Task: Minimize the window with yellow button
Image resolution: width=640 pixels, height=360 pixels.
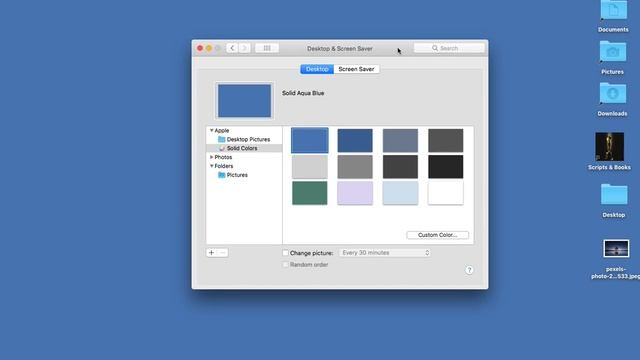Action: coord(209,48)
